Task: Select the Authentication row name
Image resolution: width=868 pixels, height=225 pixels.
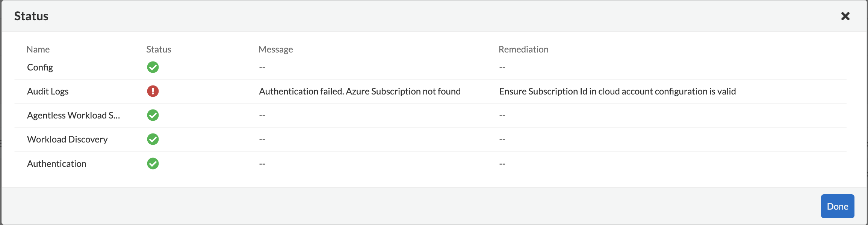Action: pos(57,163)
